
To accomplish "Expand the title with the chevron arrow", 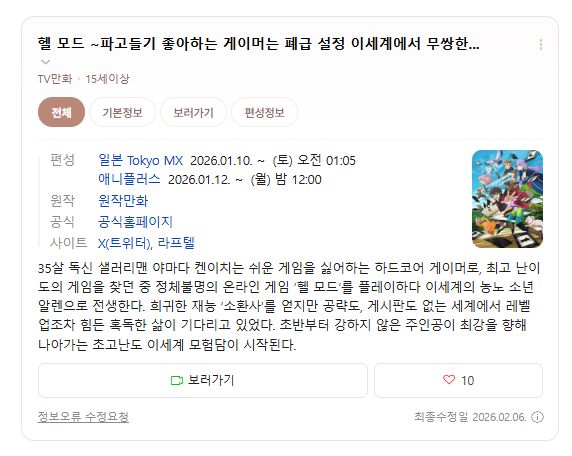I will (45, 62).
